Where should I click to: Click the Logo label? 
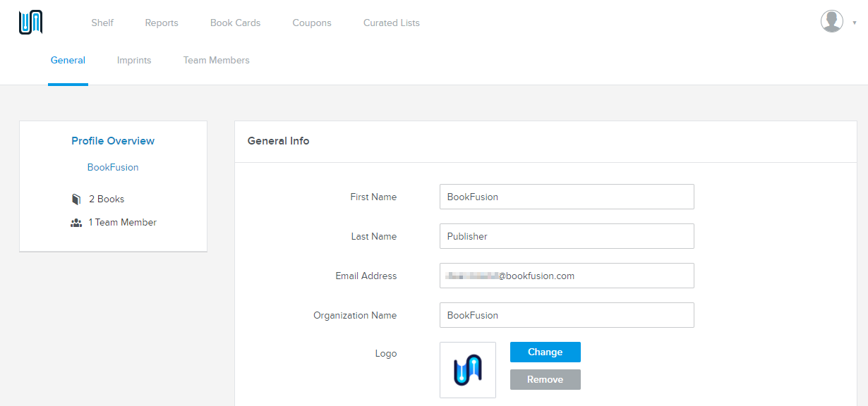386,353
